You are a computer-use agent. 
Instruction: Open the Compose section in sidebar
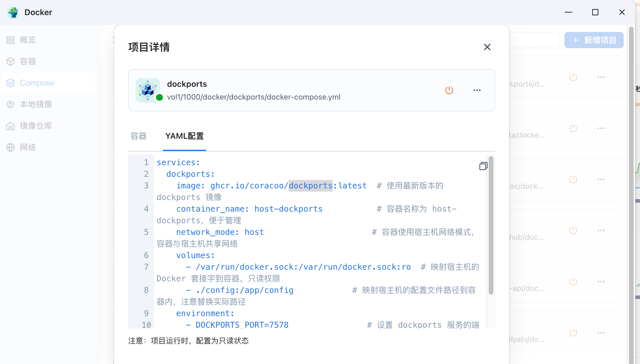pyautogui.click(x=37, y=83)
